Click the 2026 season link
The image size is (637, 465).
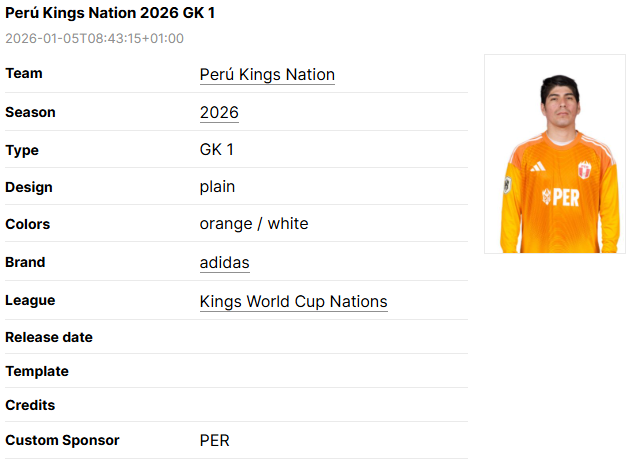219,113
